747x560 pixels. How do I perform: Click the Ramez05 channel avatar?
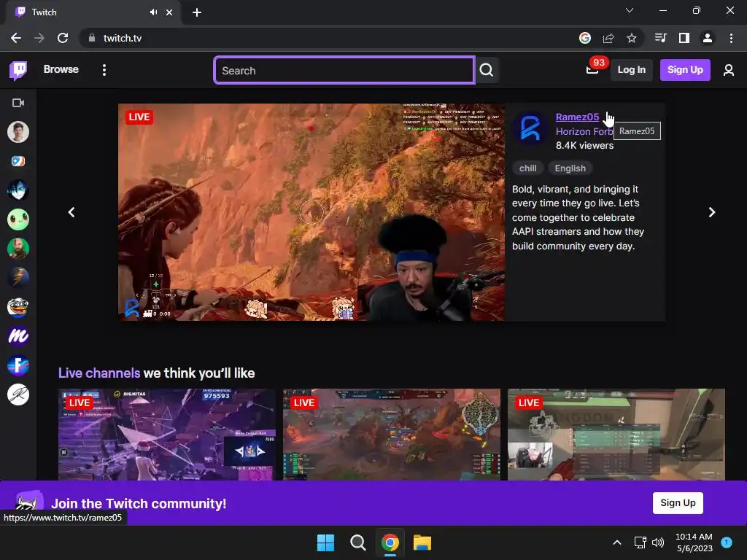click(x=530, y=128)
